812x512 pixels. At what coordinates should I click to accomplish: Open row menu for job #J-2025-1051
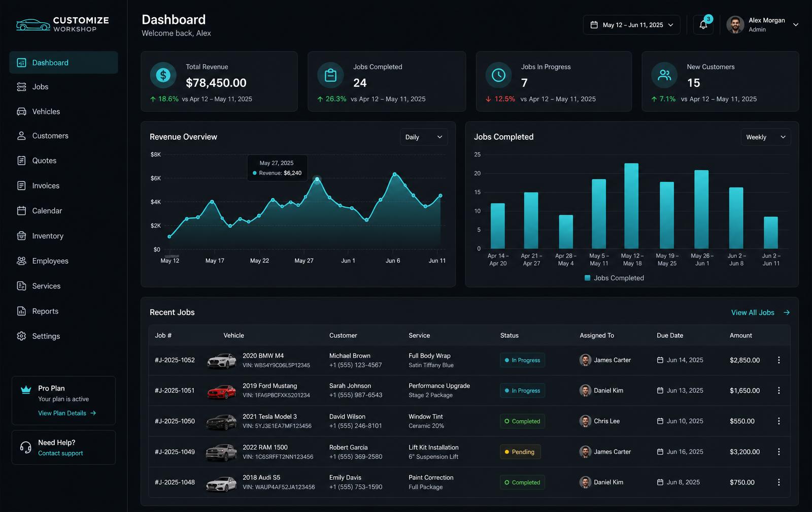[779, 391]
